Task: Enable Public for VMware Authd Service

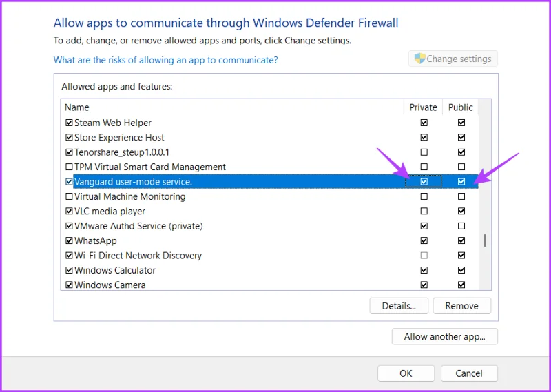Action: click(x=461, y=226)
